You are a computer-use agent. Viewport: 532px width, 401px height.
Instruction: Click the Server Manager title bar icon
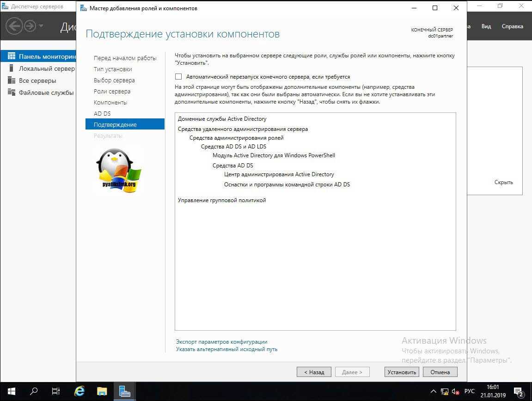pos(5,6)
